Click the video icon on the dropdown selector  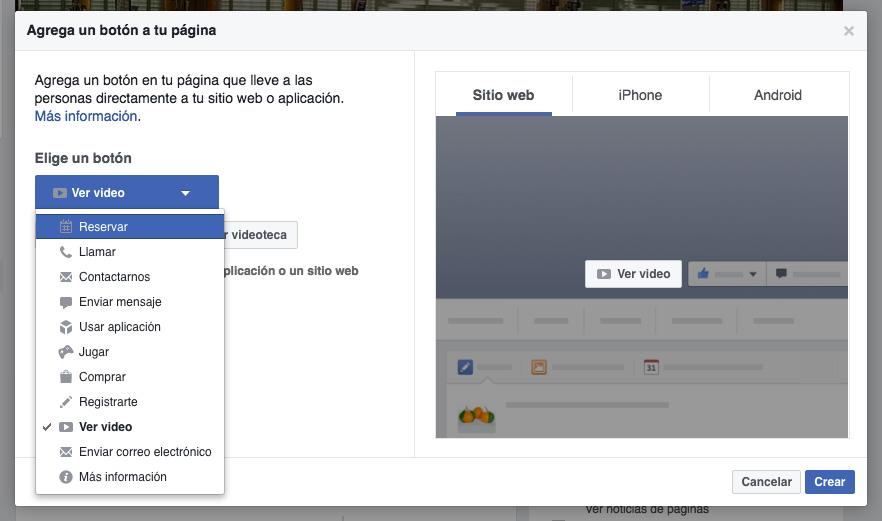[60, 193]
